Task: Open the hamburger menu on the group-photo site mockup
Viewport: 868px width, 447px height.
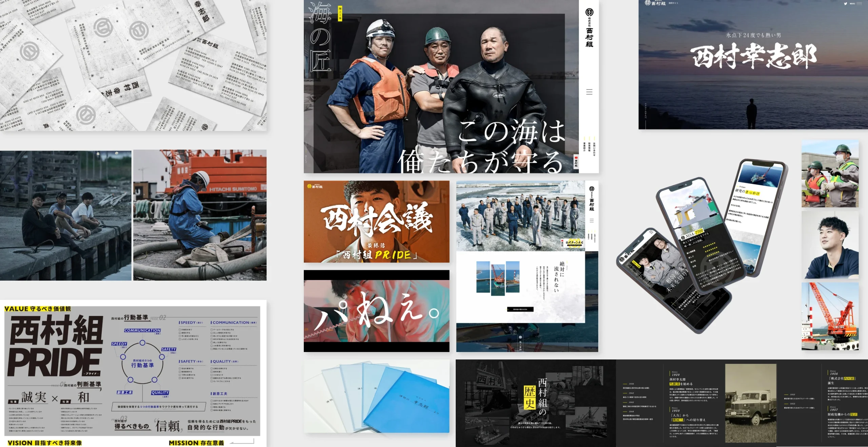Action: coord(592,221)
